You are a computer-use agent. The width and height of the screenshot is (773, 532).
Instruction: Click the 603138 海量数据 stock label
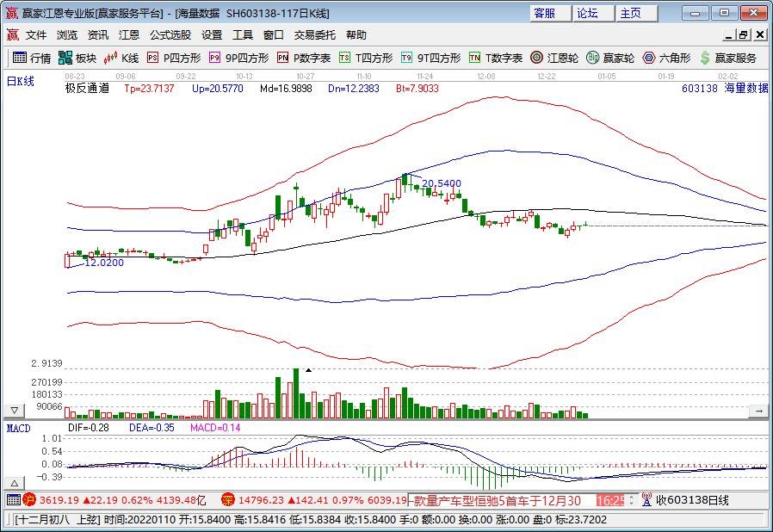tap(725, 89)
